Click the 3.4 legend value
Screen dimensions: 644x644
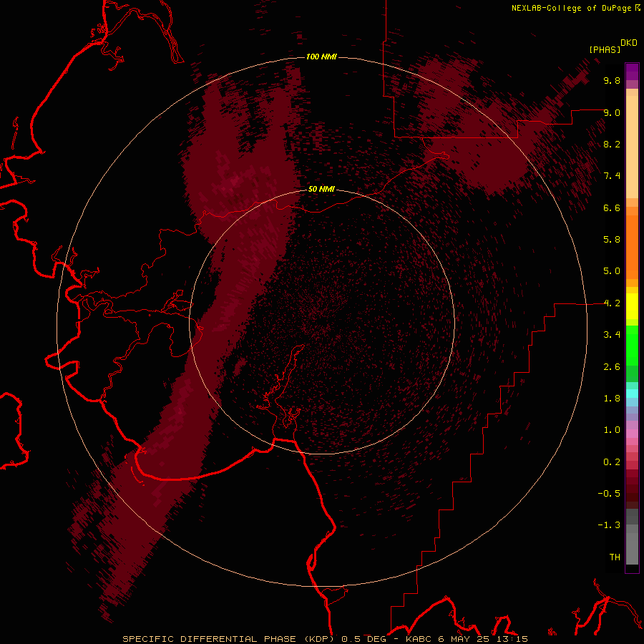click(x=612, y=335)
